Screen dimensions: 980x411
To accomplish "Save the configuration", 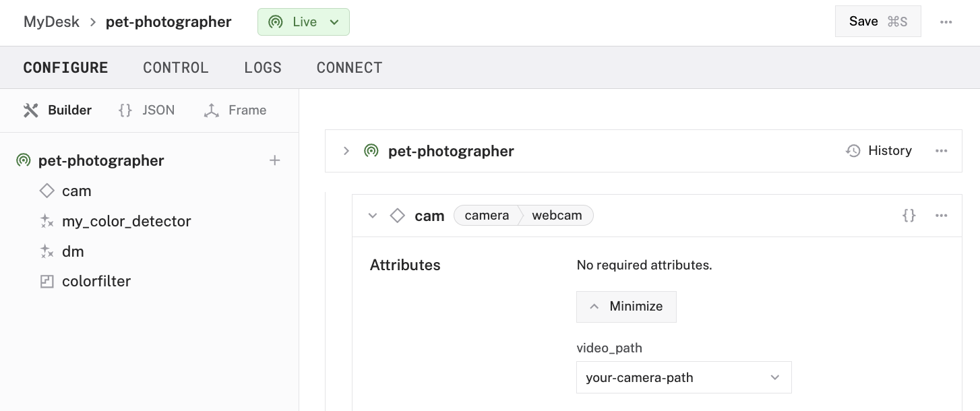I will pyautogui.click(x=878, y=21).
